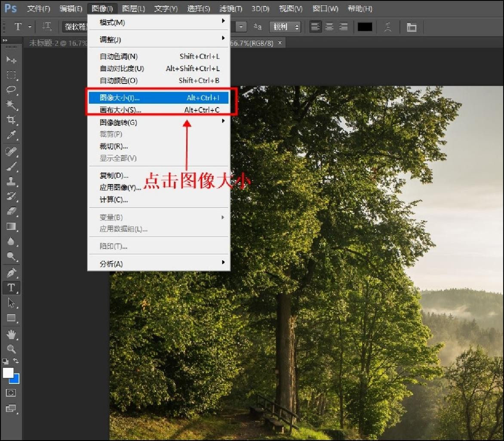Select the Healing Brush tool
Image resolution: width=504 pixels, height=441 pixels.
pyautogui.click(x=11, y=151)
